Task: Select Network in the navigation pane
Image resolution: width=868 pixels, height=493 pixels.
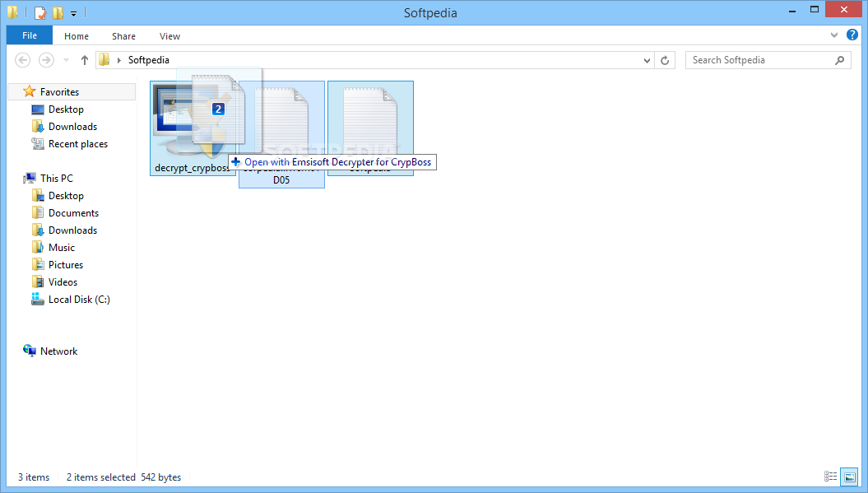Action: click(58, 351)
